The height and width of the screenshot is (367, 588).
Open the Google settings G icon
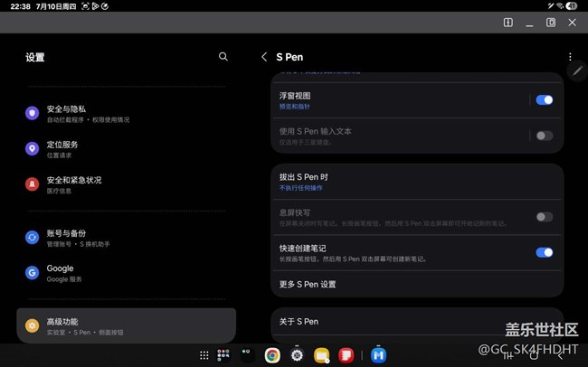click(33, 273)
